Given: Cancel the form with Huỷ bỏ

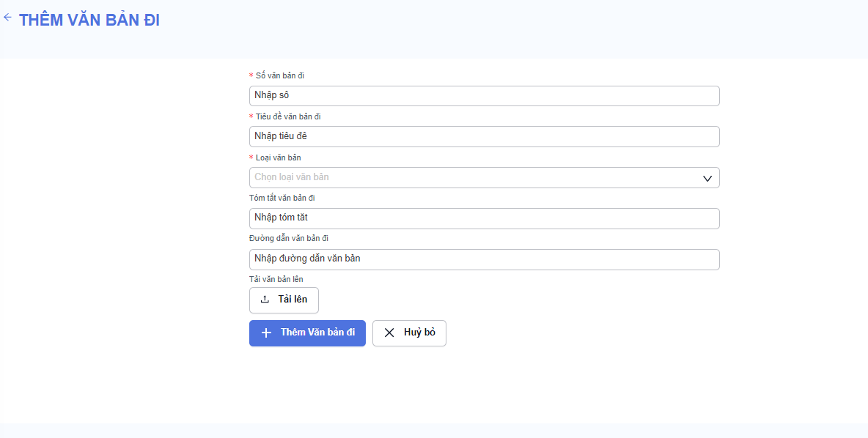Looking at the screenshot, I should click(409, 333).
